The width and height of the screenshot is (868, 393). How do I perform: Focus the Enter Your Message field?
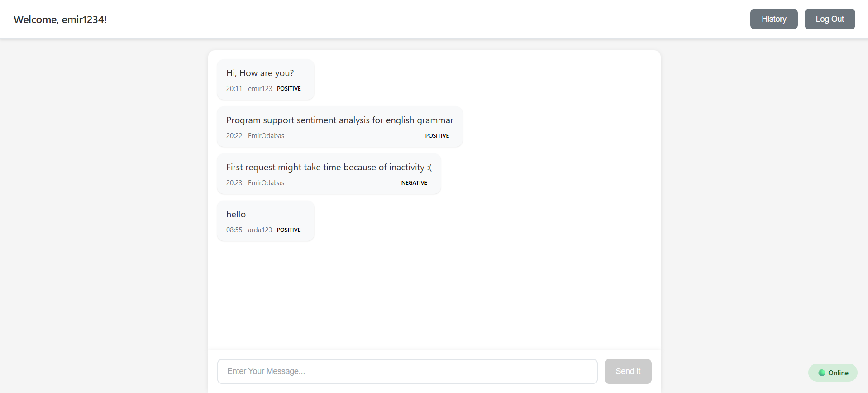click(407, 371)
